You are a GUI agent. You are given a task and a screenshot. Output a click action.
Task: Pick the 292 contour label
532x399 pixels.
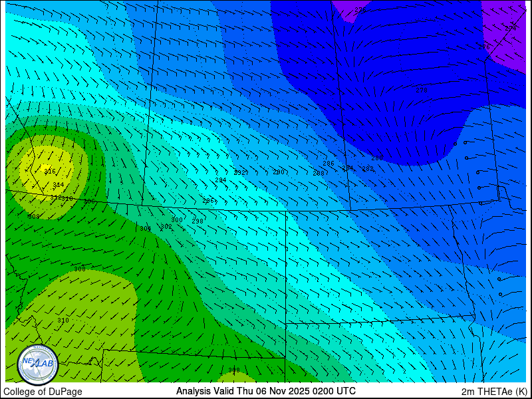(x=239, y=173)
